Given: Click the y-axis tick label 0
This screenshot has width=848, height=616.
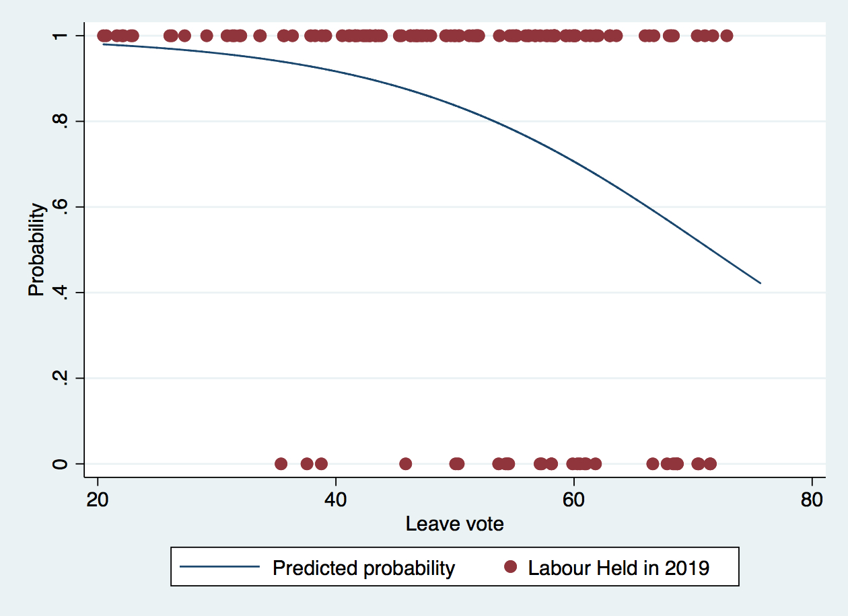Looking at the screenshot, I should coord(62,464).
